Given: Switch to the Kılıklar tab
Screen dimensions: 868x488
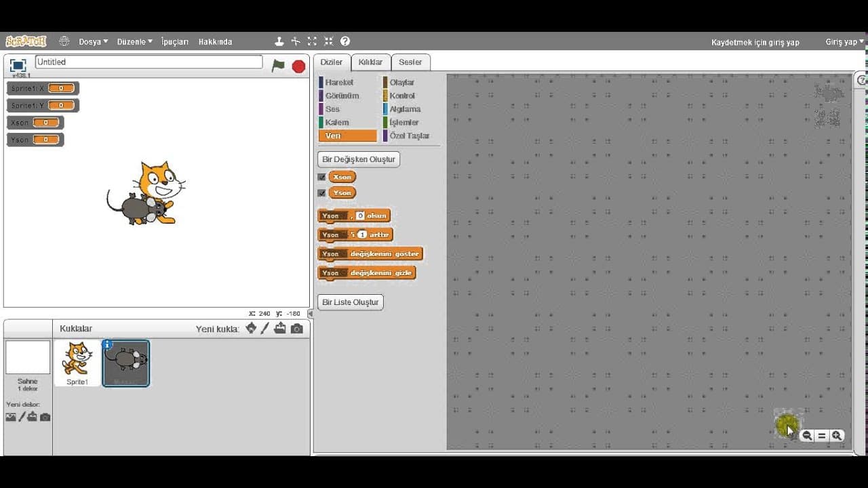Looking at the screenshot, I should (370, 62).
